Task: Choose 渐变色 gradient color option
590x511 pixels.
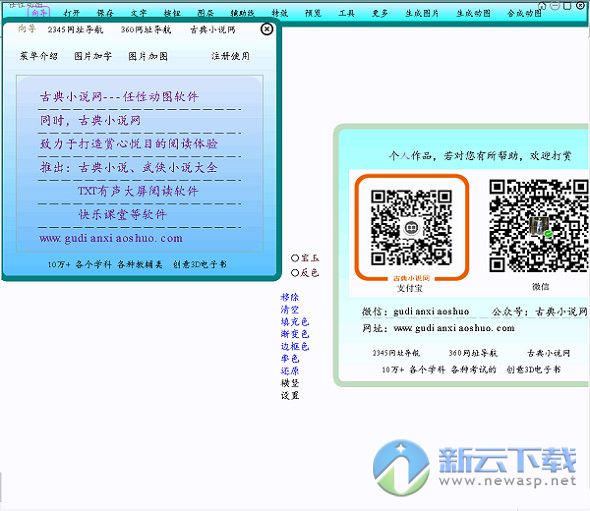Action: click(x=295, y=334)
